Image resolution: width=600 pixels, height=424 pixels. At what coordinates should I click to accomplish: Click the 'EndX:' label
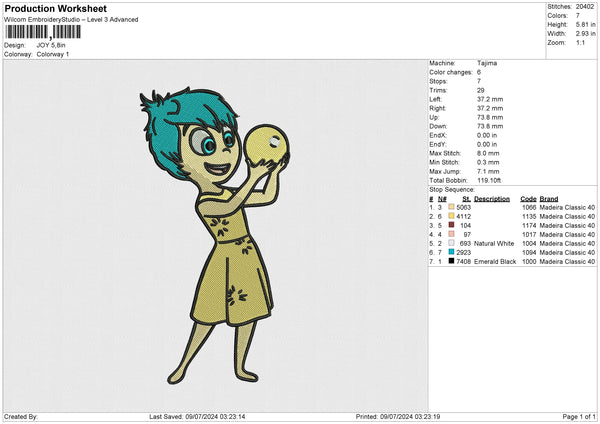438,135
